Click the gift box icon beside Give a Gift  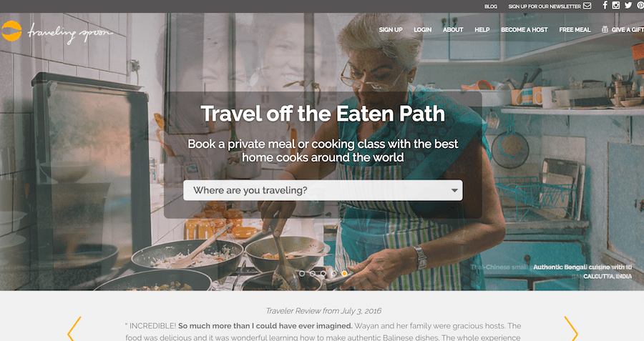tap(605, 29)
